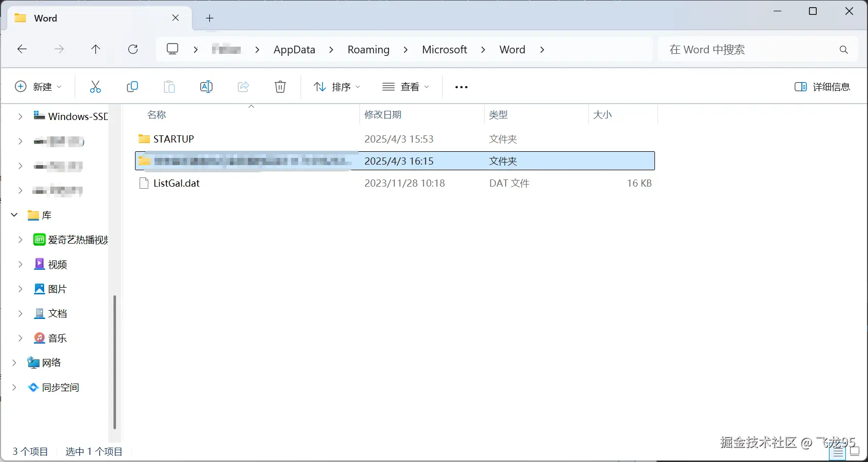The width and height of the screenshot is (868, 462).
Task: Sort by 大小 column header
Action: (603, 115)
